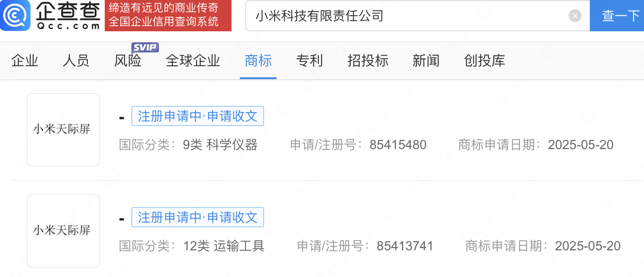Switch to the 人员 tab
Image resolution: width=644 pixels, height=277 pixels.
(76, 60)
